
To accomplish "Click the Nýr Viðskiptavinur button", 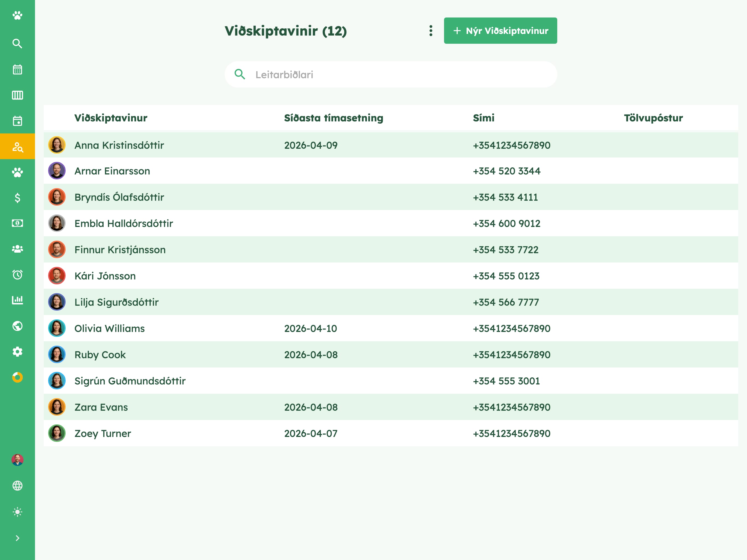I will 500,31.
